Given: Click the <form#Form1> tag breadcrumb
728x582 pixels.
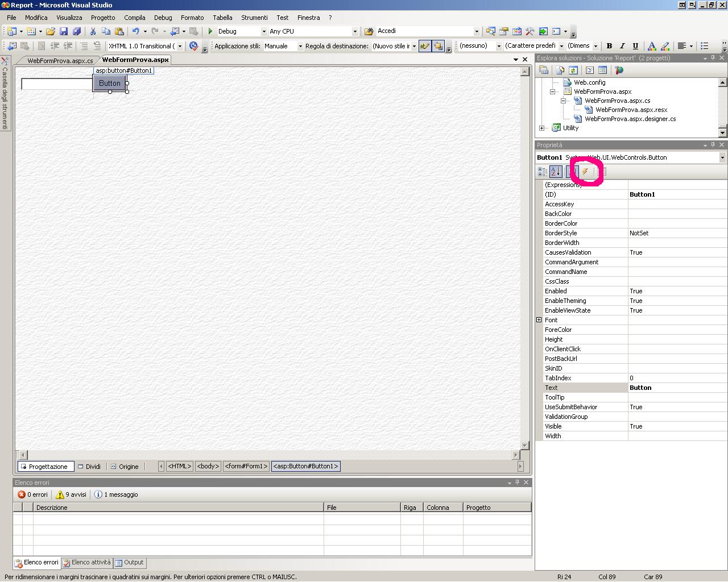Looking at the screenshot, I should pos(246,466).
